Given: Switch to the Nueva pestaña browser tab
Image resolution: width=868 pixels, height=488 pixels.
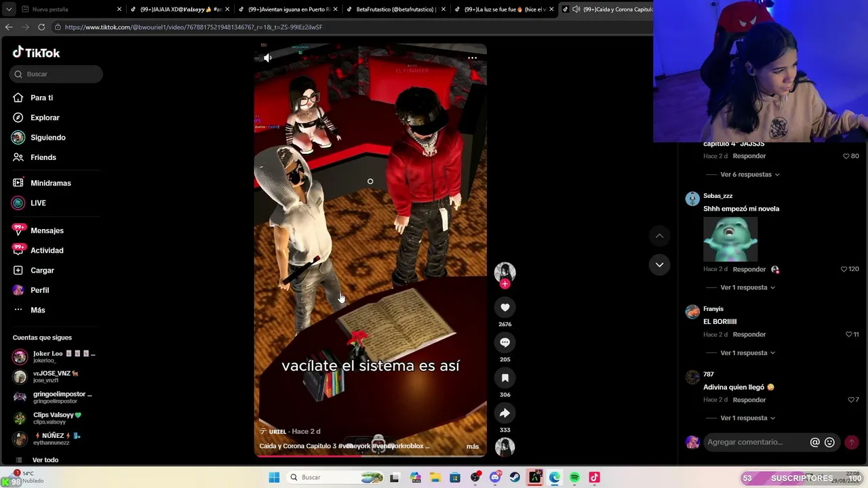Looking at the screenshot, I should (66, 9).
